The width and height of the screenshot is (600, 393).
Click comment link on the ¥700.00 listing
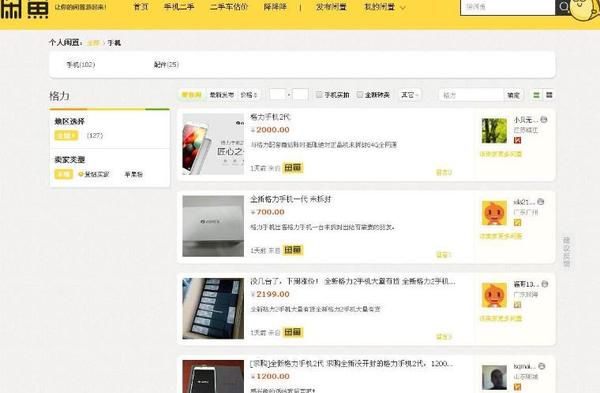(444, 255)
